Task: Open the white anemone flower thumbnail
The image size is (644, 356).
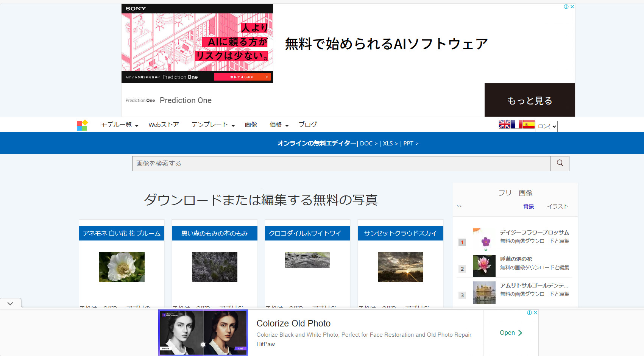Action: point(122,267)
